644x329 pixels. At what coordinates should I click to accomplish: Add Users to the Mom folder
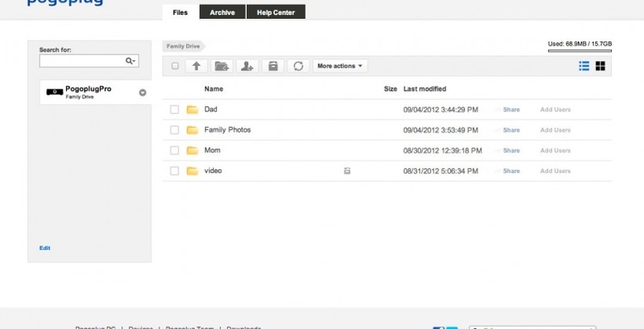(x=556, y=151)
